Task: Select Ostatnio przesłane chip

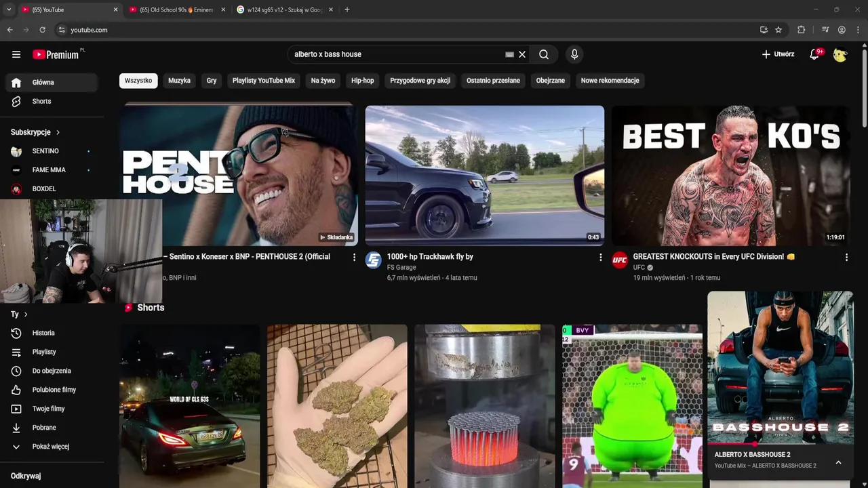Action: (493, 81)
